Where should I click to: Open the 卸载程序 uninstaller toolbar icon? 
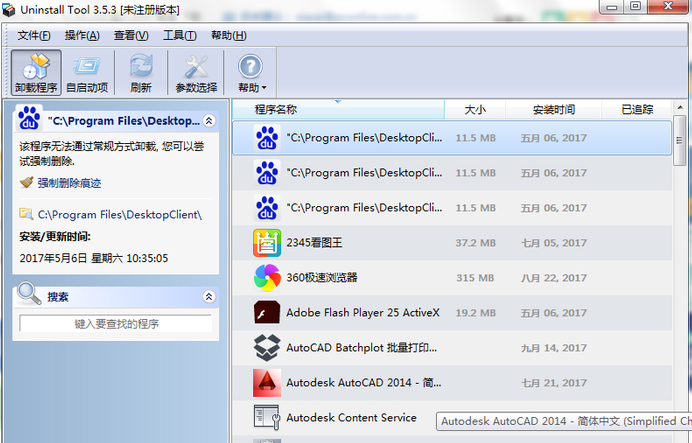36,72
